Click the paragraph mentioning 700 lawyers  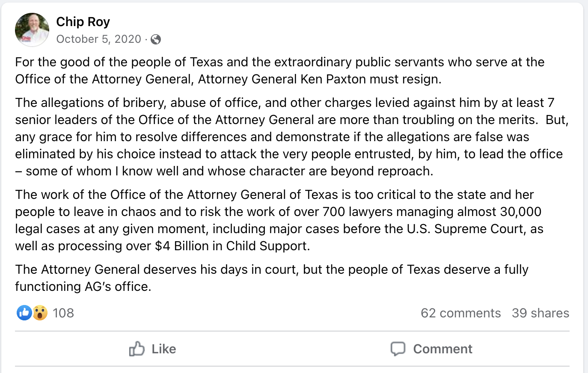(279, 220)
